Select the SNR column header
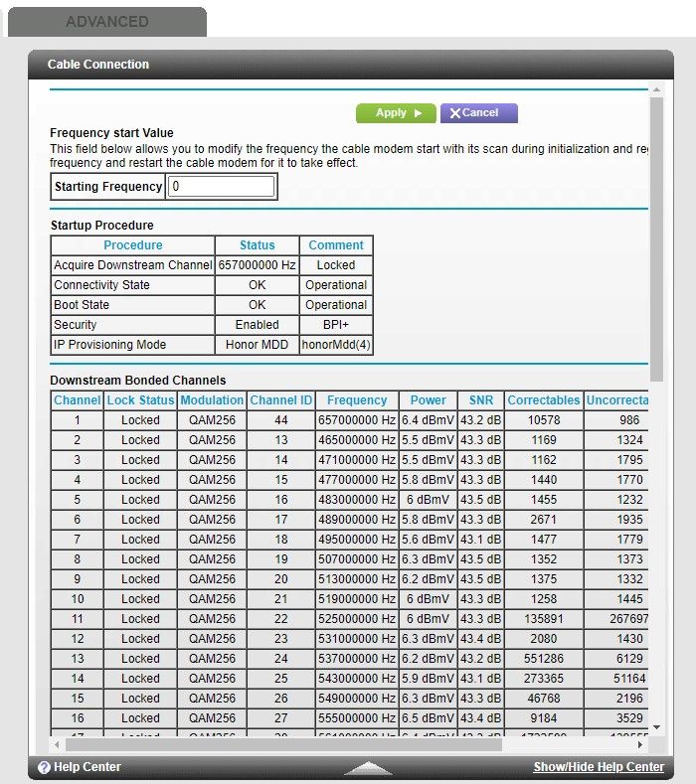The width and height of the screenshot is (696, 784). click(481, 400)
